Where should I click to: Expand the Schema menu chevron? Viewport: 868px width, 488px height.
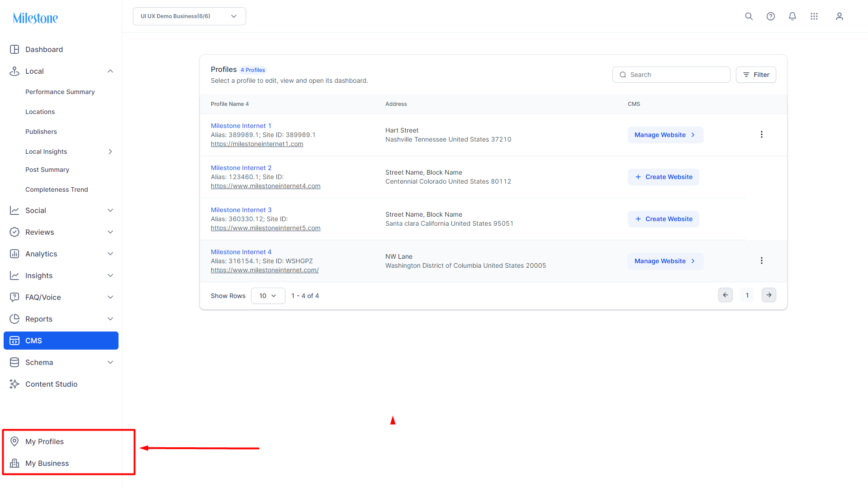click(110, 362)
